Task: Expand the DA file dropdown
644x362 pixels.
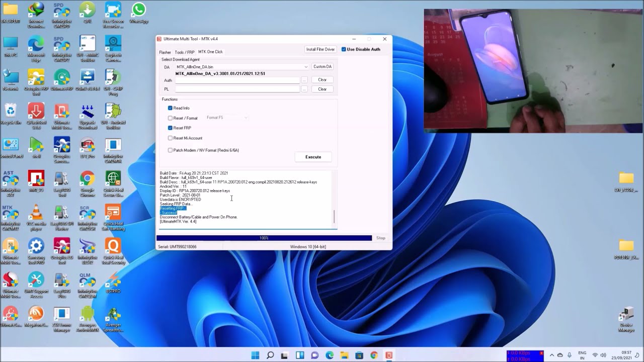Action: (x=305, y=67)
